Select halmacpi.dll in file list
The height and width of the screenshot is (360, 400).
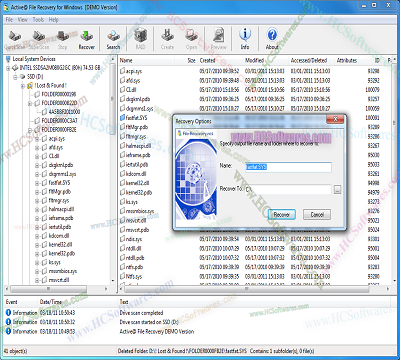tap(138, 146)
